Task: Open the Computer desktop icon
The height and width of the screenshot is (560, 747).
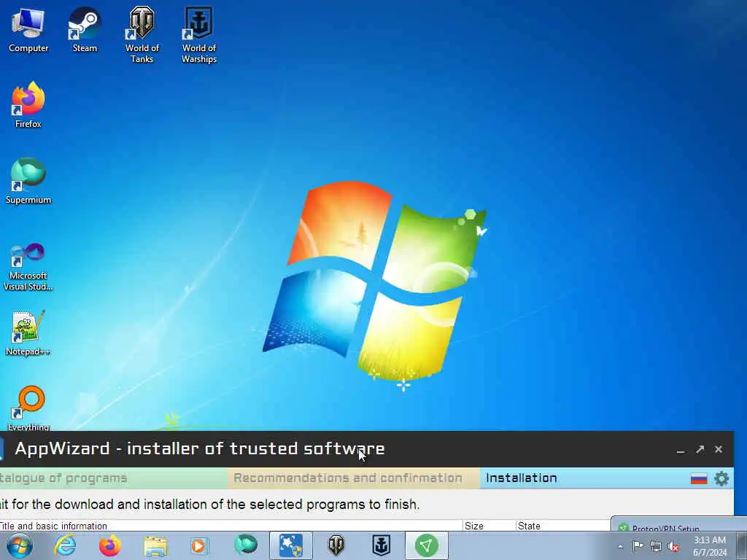Action: pyautogui.click(x=28, y=31)
